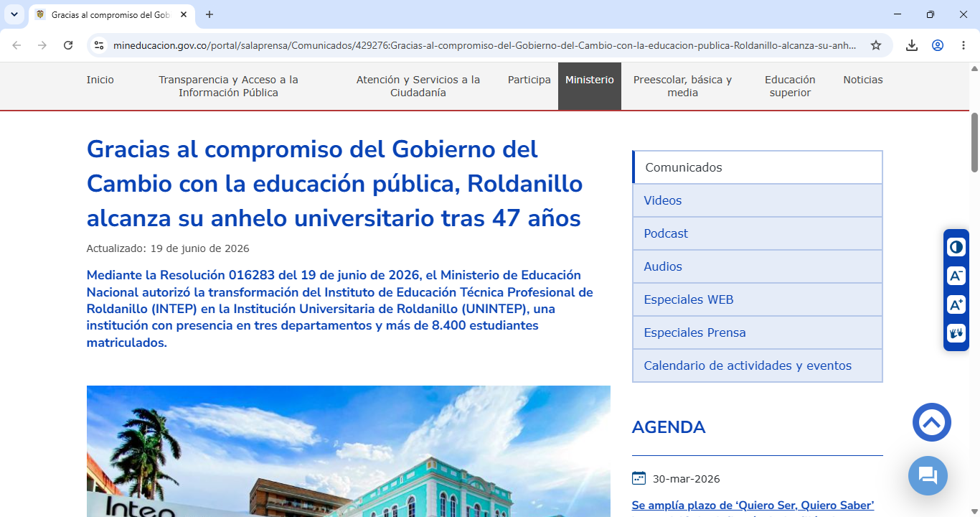Click the page vertical scrollbar thumb
Screen dimensions: 980x517
975,142
